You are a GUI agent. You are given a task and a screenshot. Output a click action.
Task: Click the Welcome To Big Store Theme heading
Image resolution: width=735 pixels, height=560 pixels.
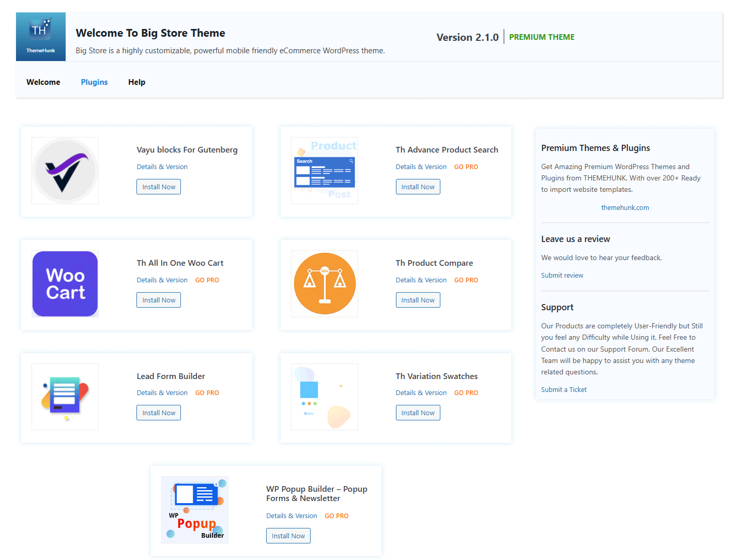click(150, 33)
